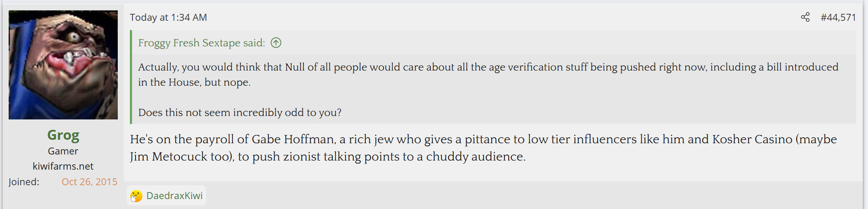868x209 pixels.
Task: Open the "Froggy Fresh Sextape said:" quote link
Action: click(201, 43)
